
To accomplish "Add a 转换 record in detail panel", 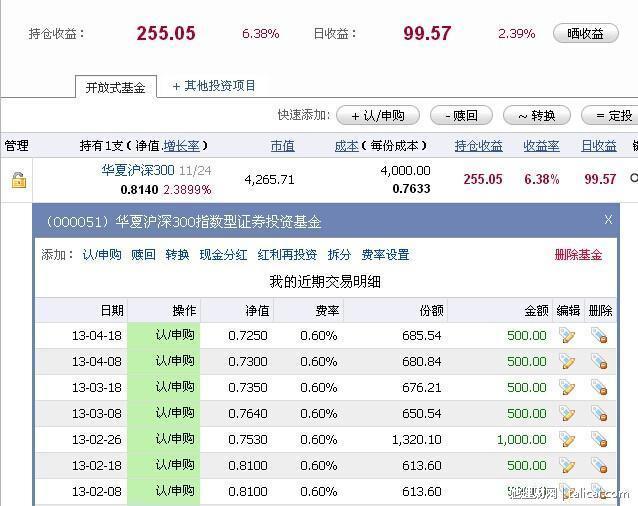I will (177, 255).
